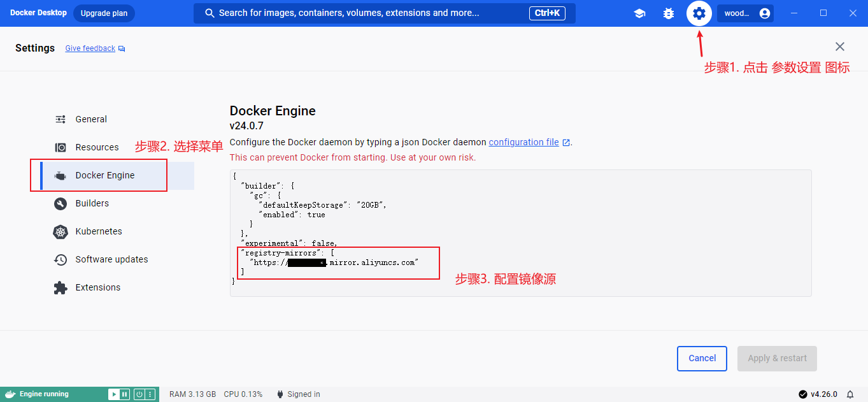Viewport: 868px width, 402px height.
Task: Click the Upgrade plan button
Action: click(x=104, y=13)
